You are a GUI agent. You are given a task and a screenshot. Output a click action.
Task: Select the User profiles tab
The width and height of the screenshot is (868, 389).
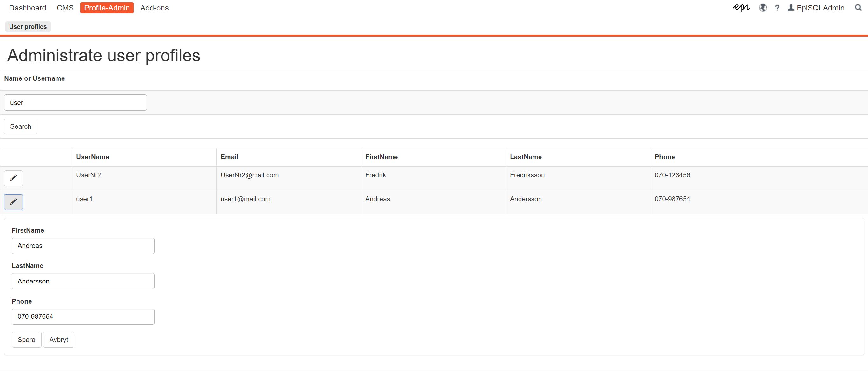point(28,27)
